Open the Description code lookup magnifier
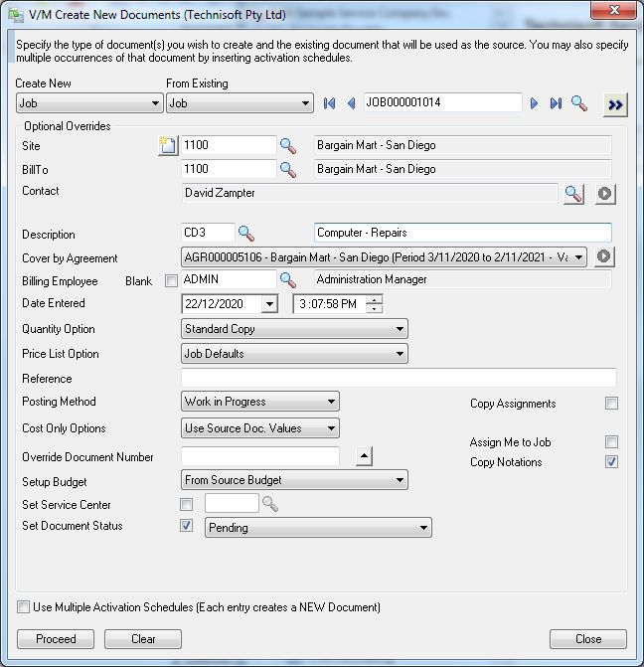 pyautogui.click(x=246, y=234)
